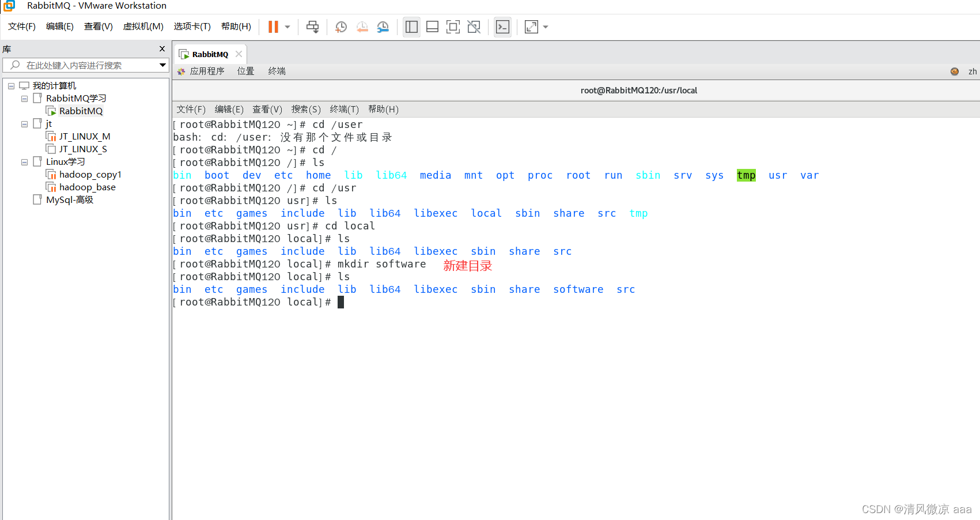
Task: Take a snapshot of this VM
Action: 341,27
